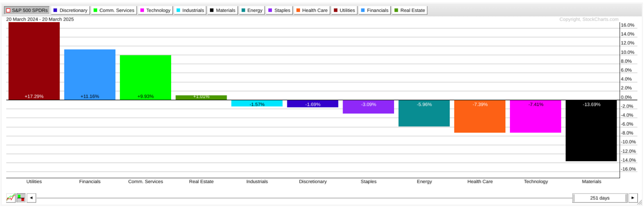The width and height of the screenshot is (644, 207).
Task: Select the histogram bar chart mode icon
Action: click(21, 198)
